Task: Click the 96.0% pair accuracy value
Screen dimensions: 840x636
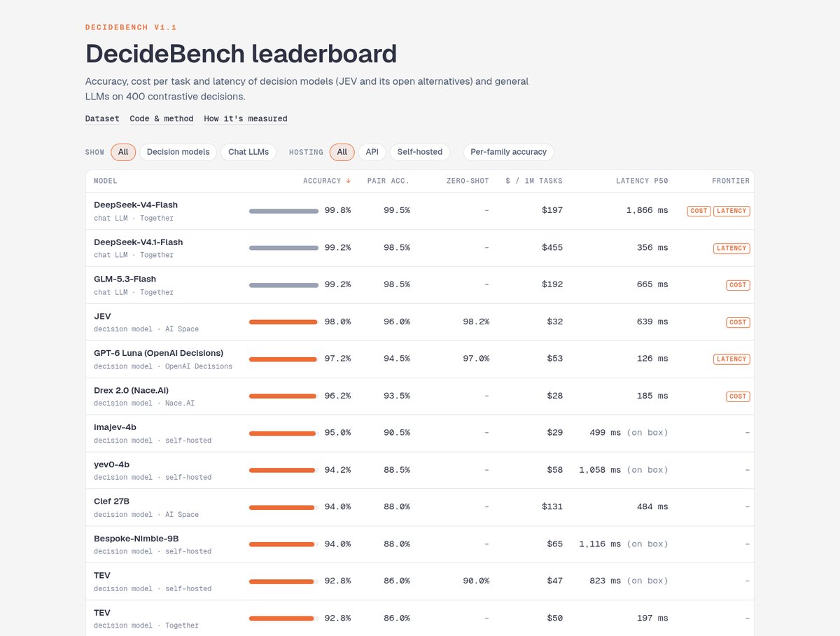Action: [397, 322]
